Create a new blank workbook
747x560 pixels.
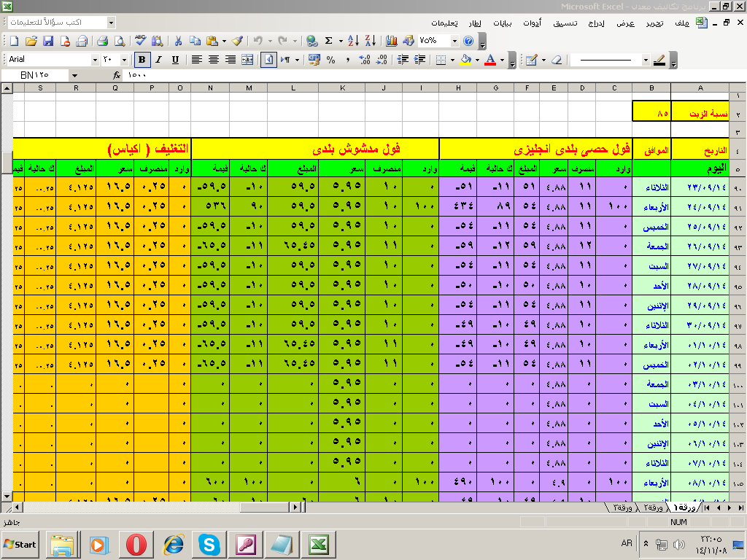[x=15, y=41]
